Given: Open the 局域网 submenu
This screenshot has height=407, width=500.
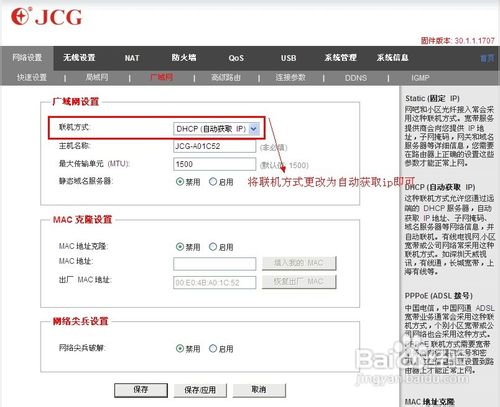Looking at the screenshot, I should click(97, 78).
